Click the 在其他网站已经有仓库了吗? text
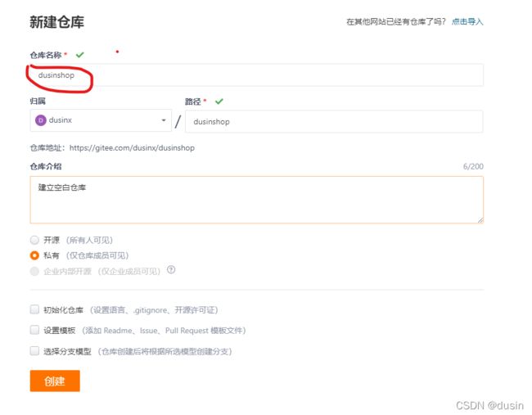This screenshot has height=415, width=532. [x=396, y=22]
